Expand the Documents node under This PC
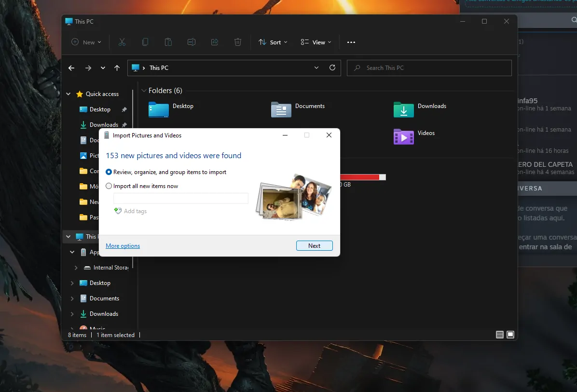The width and height of the screenshot is (577, 392). 72,298
